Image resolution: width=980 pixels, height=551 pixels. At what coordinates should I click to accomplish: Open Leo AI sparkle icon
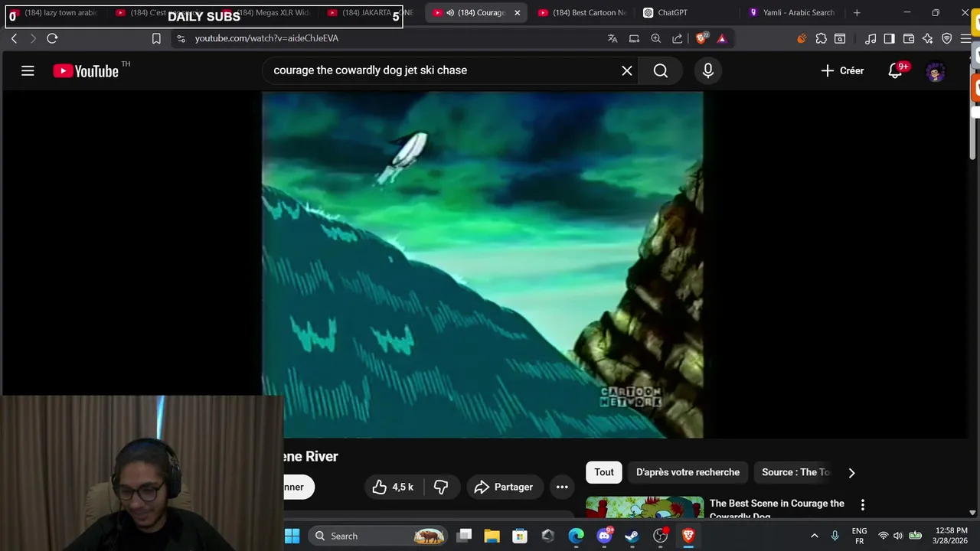pyautogui.click(x=927, y=38)
